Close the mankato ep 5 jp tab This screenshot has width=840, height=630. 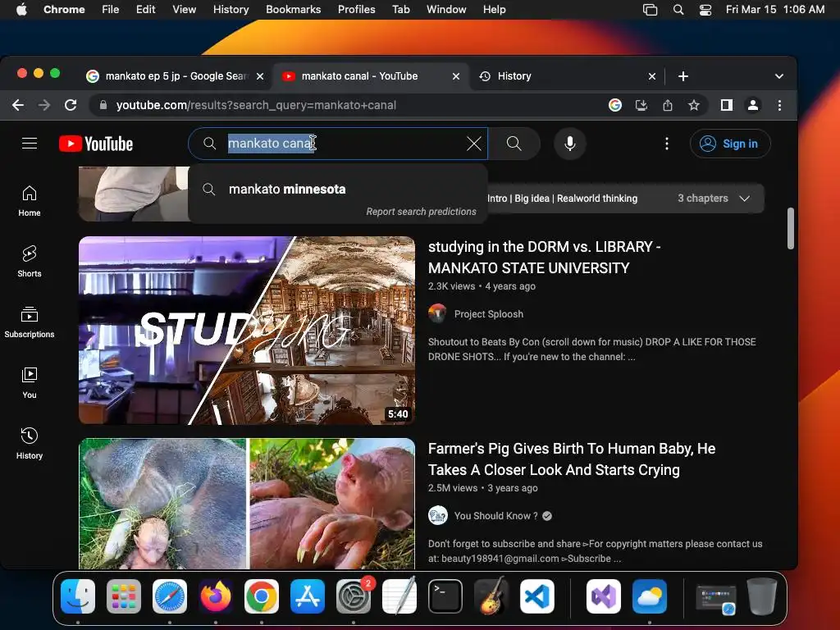(x=260, y=76)
